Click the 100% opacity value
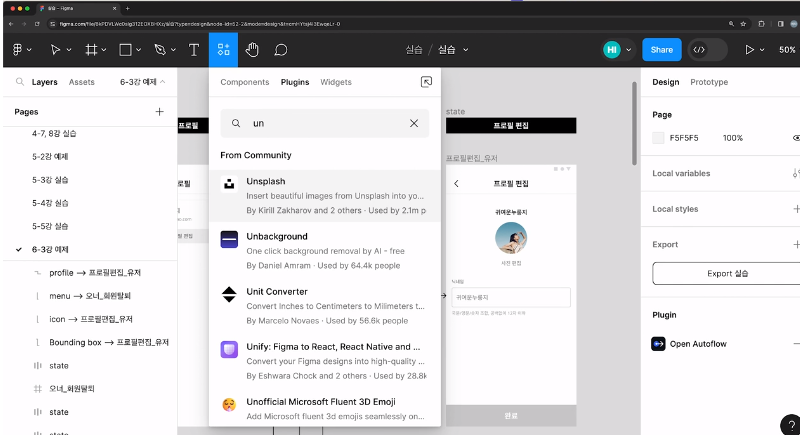Image resolution: width=800 pixels, height=435 pixels. click(x=733, y=138)
